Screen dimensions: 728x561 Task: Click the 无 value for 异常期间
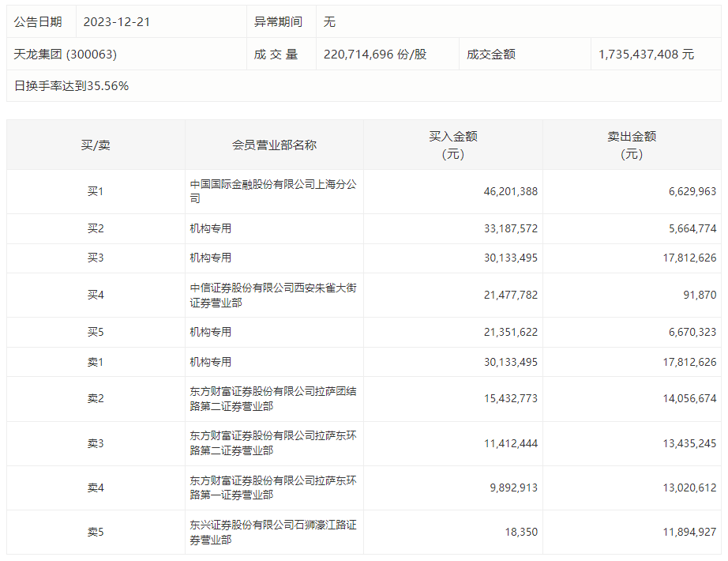pos(329,22)
